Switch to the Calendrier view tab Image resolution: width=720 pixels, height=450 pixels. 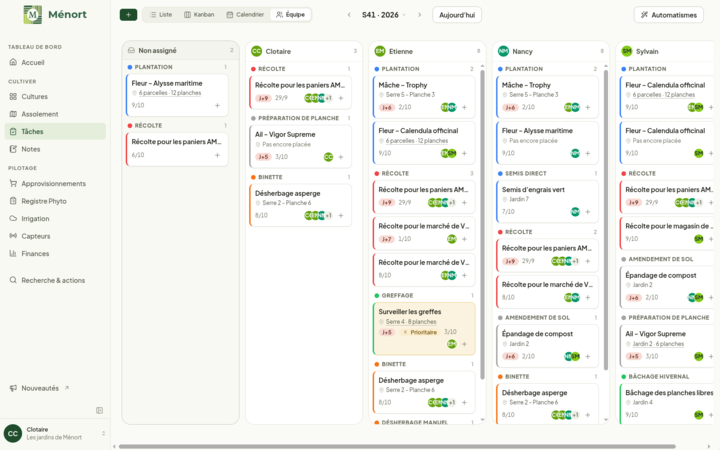pyautogui.click(x=245, y=15)
